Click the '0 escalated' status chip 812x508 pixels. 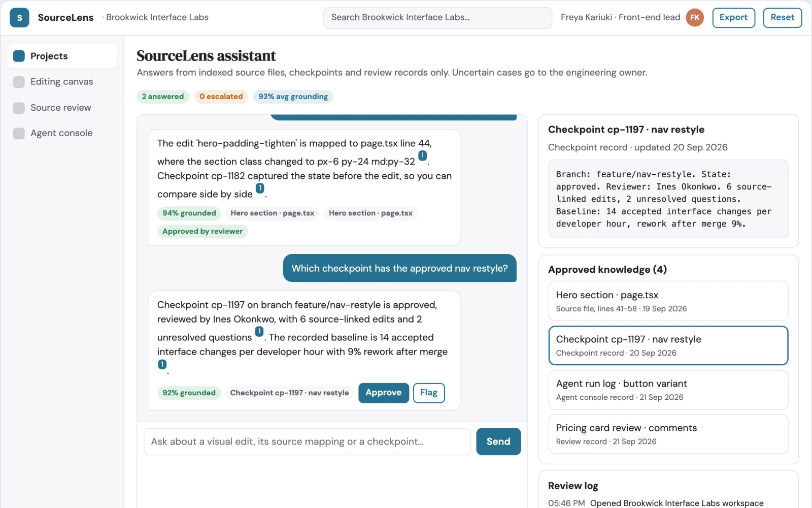click(221, 97)
